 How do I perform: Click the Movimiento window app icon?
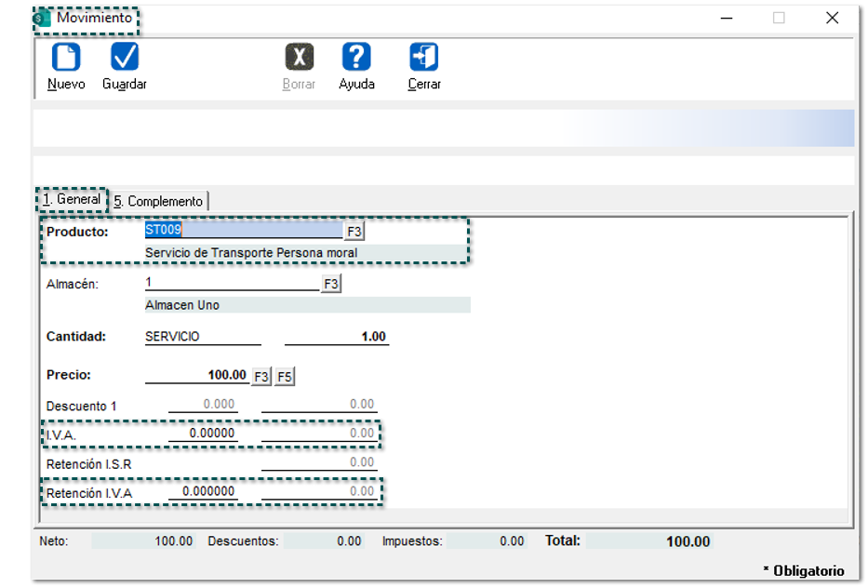[x=42, y=19]
